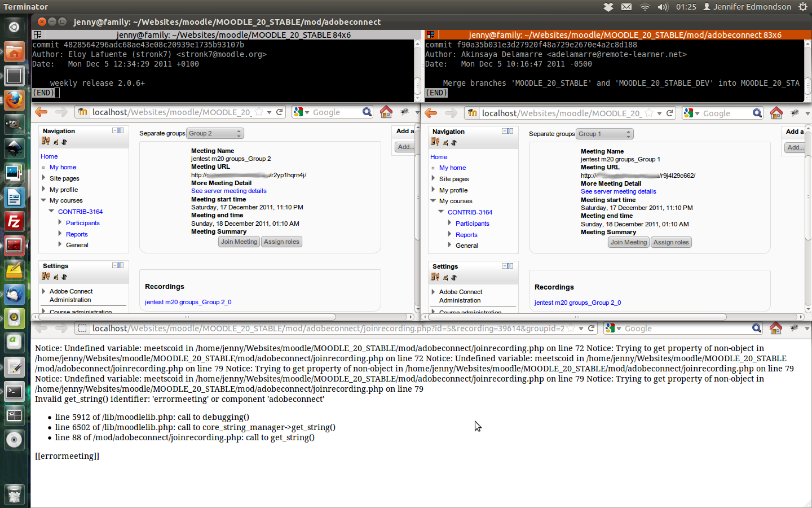Click Firebug bug icon in right browser
The width and height of the screenshot is (812, 508).
[x=795, y=113]
